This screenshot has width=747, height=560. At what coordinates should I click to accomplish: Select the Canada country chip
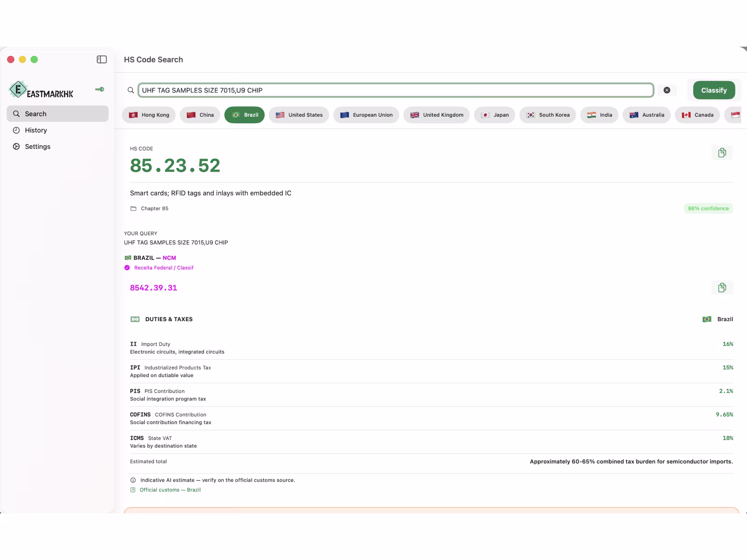click(x=698, y=115)
